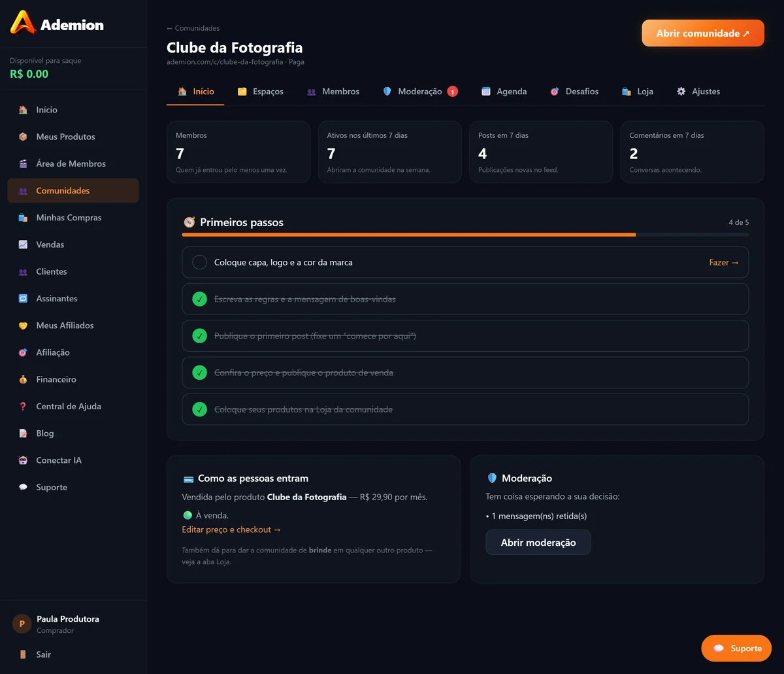784x674 pixels.
Task: Click the Minhas Compras shopping icon
Action: pos(23,218)
